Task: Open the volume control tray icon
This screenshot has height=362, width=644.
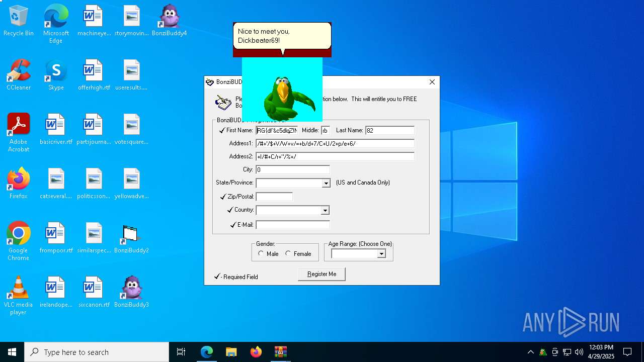Action: click(x=579, y=352)
